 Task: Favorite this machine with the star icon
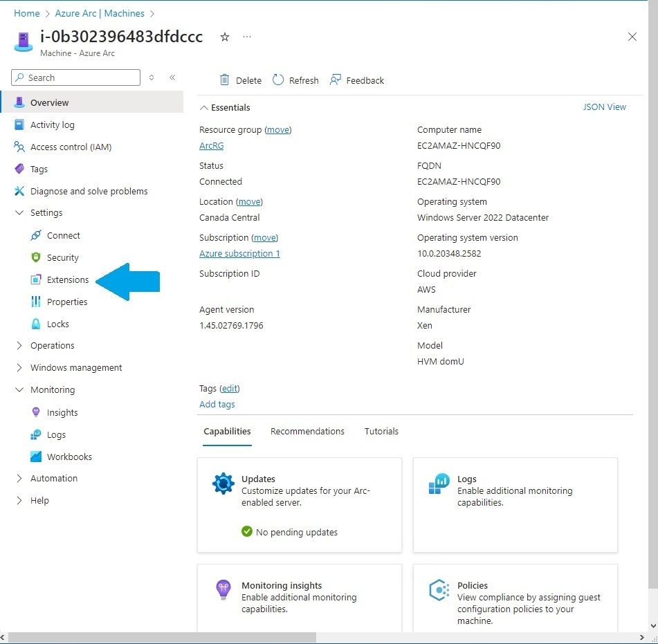225,37
